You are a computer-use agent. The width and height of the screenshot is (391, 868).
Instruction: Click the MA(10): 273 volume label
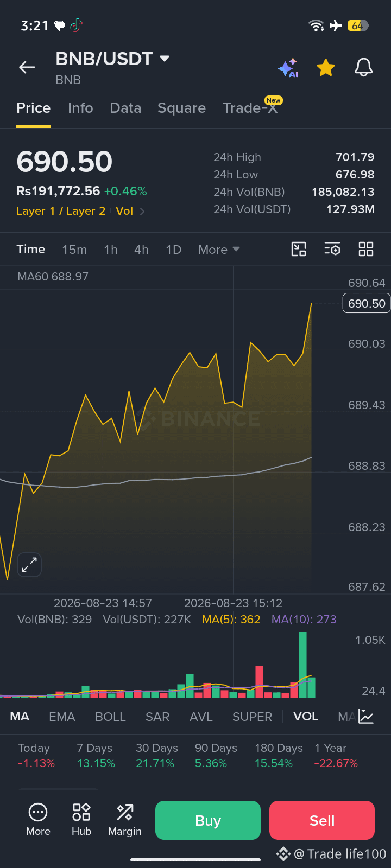pos(304,620)
